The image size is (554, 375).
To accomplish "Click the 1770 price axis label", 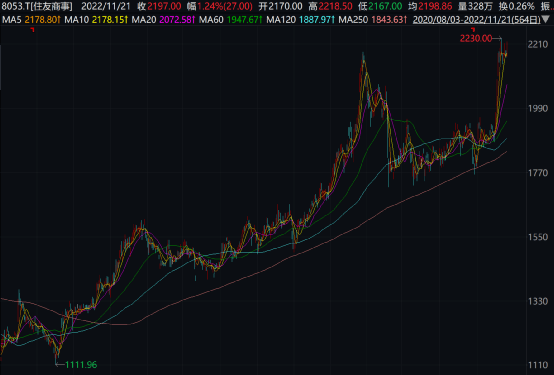I will coord(538,173).
